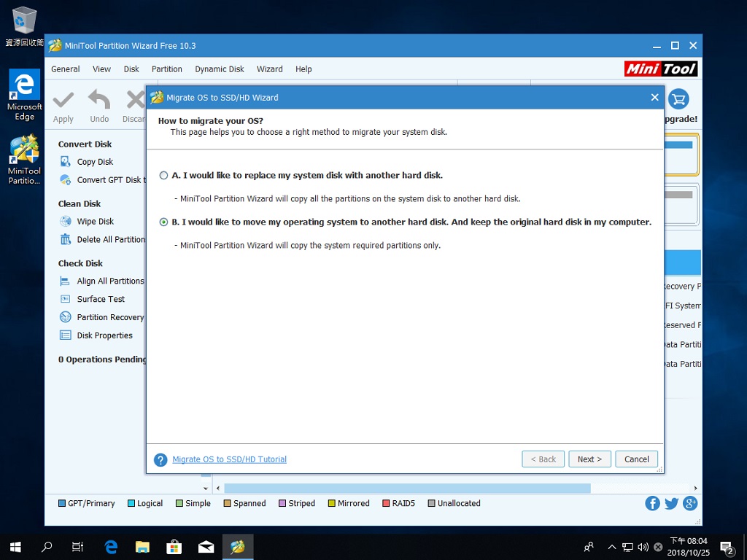This screenshot has height=560, width=747.
Task: Click the horizontal scrollbar left arrow
Action: [x=218, y=488]
